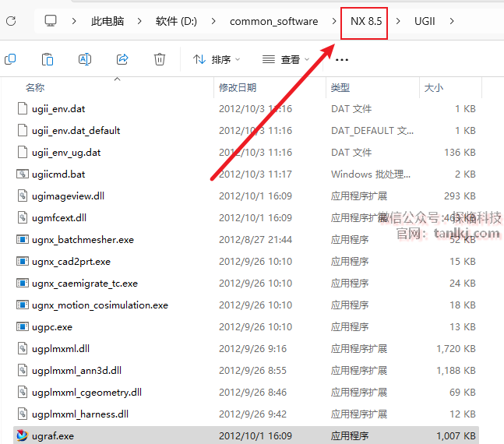
Task: Click the ugplmxml_harness.dll file icon
Action: tap(22, 414)
